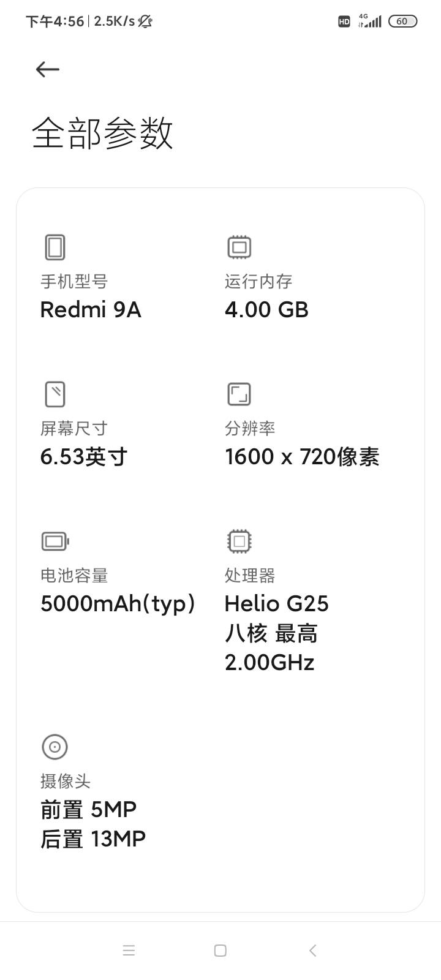
Task: Click the battery capacity icon
Action: click(55, 541)
